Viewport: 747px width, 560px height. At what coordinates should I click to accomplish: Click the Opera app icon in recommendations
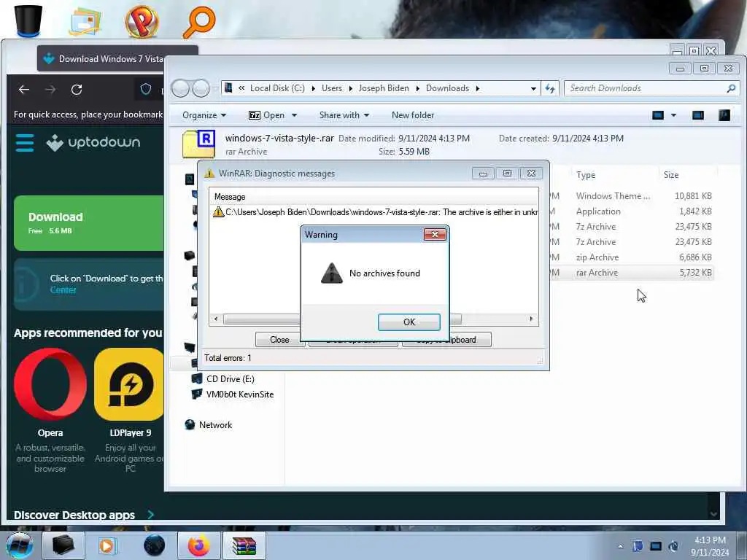[50, 384]
